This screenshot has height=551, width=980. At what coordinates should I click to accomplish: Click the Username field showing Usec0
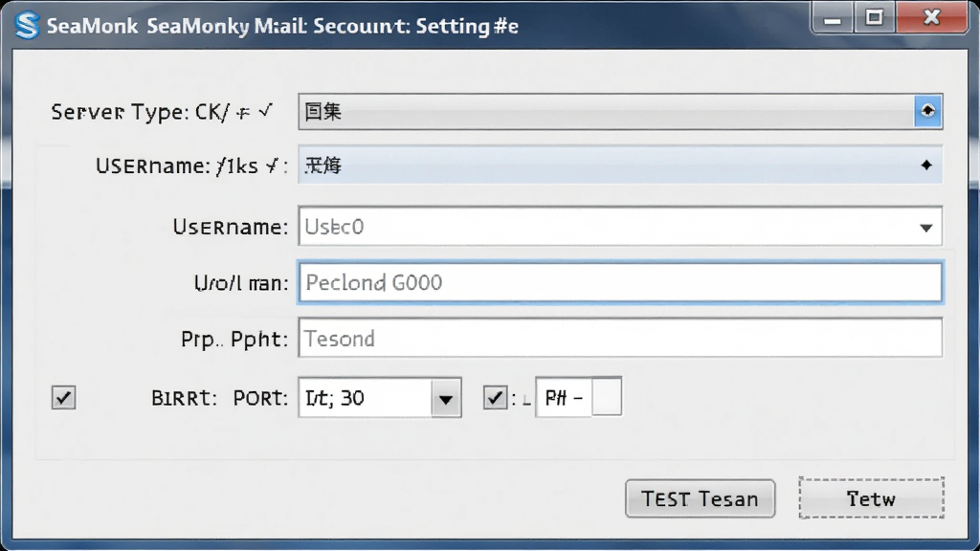click(620, 226)
